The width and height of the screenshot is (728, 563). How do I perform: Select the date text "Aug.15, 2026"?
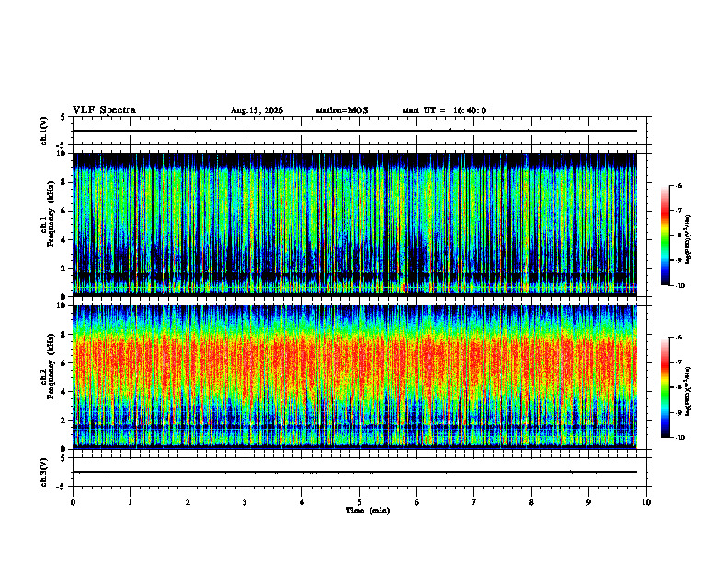click(x=256, y=110)
